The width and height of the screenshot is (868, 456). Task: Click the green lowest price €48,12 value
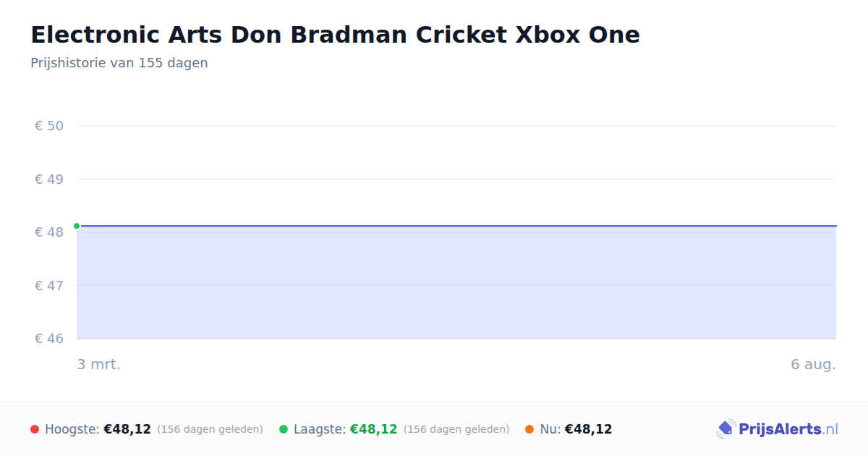pos(373,429)
